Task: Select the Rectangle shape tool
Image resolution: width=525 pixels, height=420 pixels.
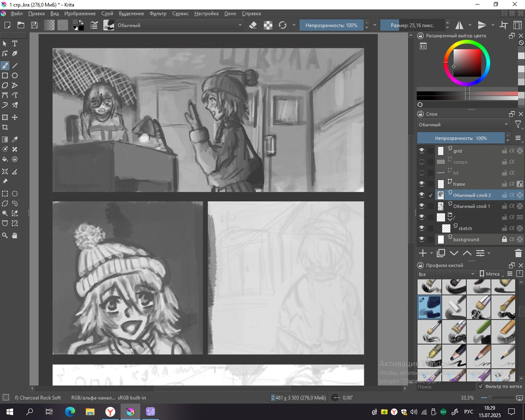Action: (5, 75)
